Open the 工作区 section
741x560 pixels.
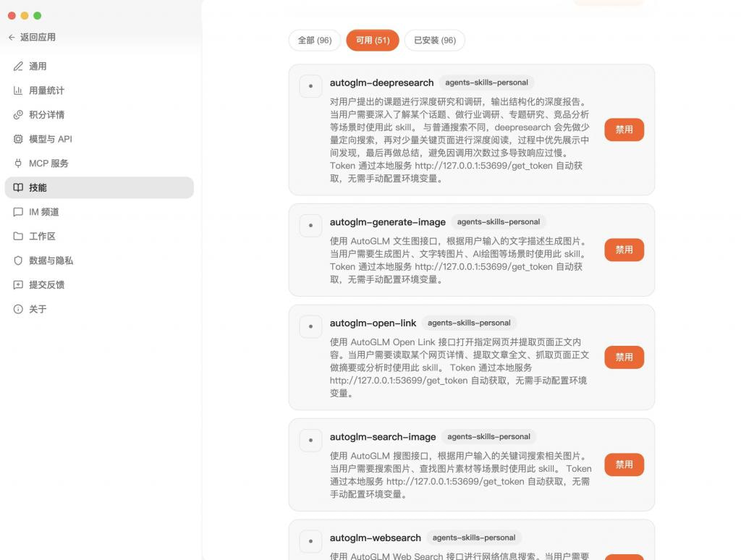(x=99, y=237)
